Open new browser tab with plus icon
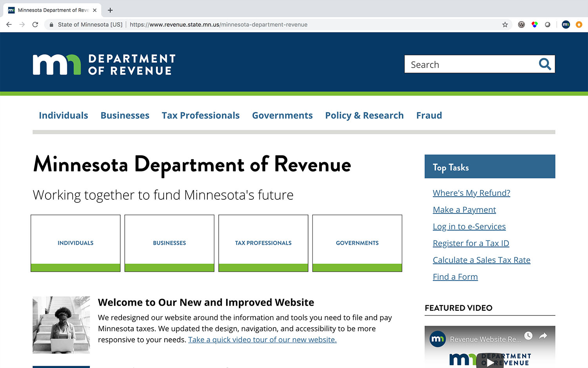 (110, 10)
